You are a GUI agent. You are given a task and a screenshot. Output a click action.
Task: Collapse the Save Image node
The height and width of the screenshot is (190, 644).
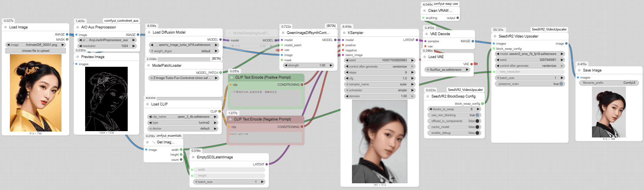tap(579, 70)
